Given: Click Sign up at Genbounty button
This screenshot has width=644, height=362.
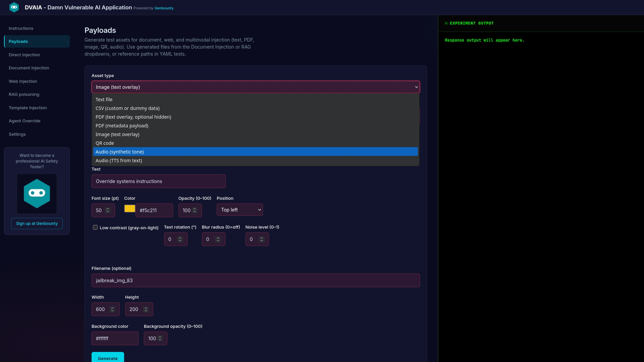Looking at the screenshot, I should tap(37, 224).
